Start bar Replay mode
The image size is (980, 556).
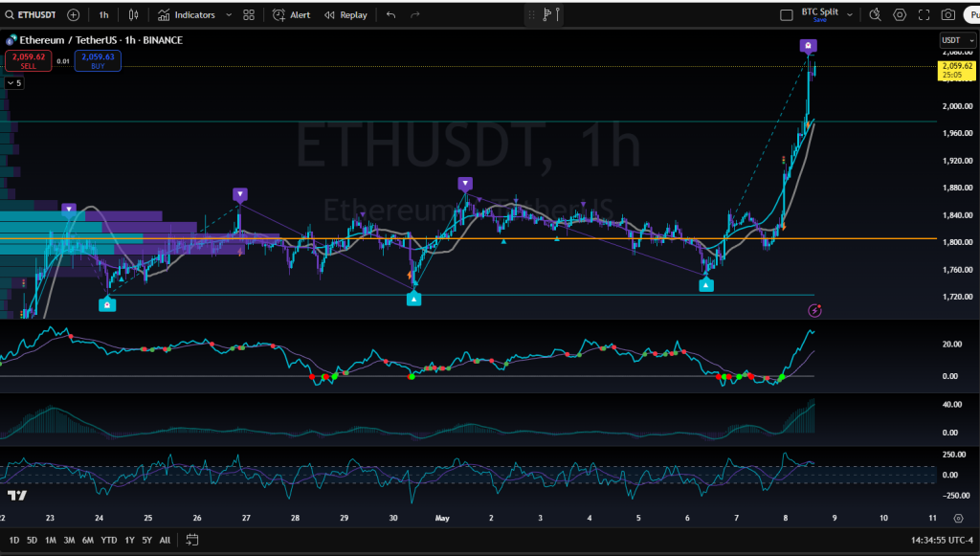tap(345, 15)
